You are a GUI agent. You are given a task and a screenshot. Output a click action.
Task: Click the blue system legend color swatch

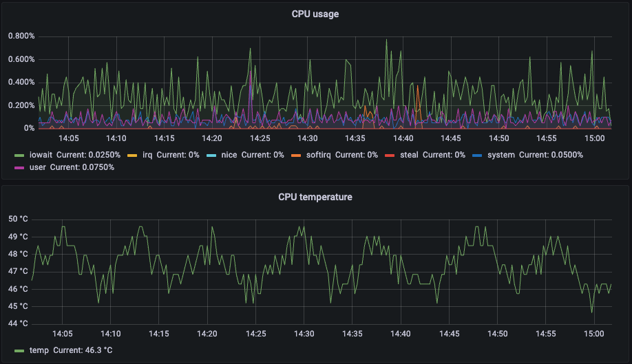tap(477, 155)
